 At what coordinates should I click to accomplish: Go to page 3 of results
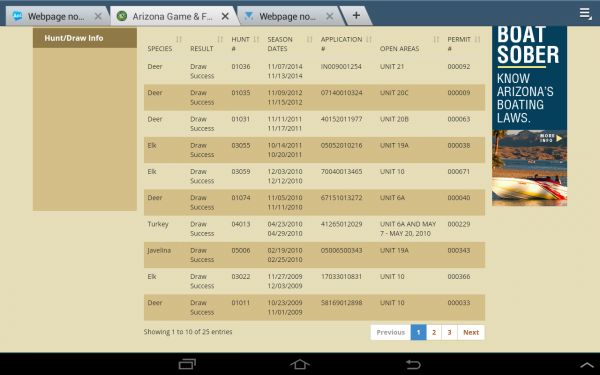point(450,332)
